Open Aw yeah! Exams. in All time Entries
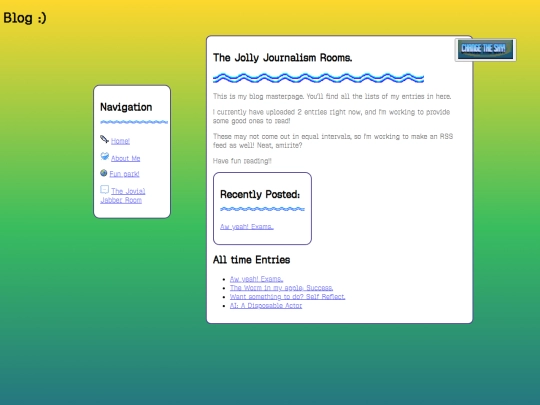The height and width of the screenshot is (405, 540). pos(256,279)
